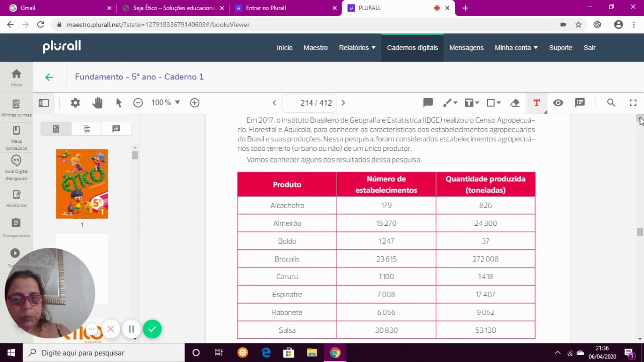Click the document vertical scrollbar thumb
644x362 pixels.
pyautogui.click(x=639, y=232)
